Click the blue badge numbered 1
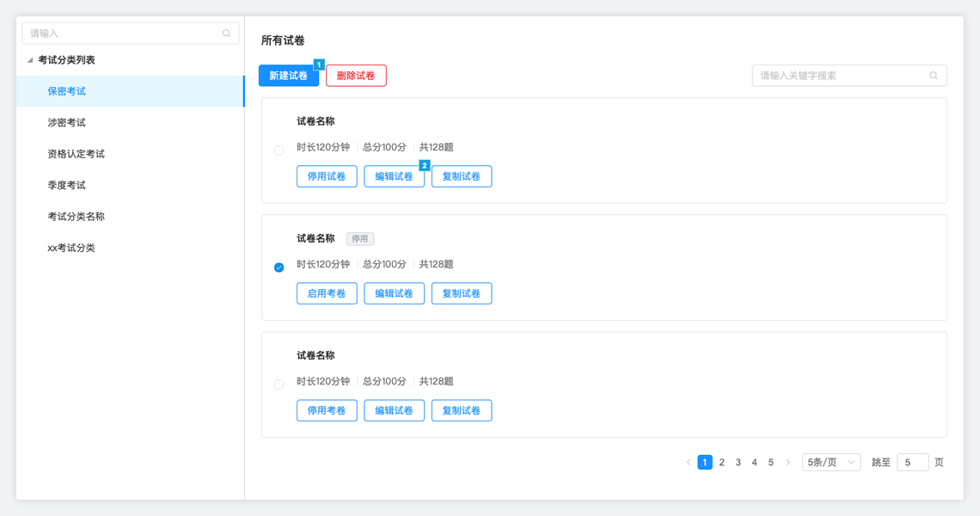Screen dimensions: 980x516 tap(319, 64)
